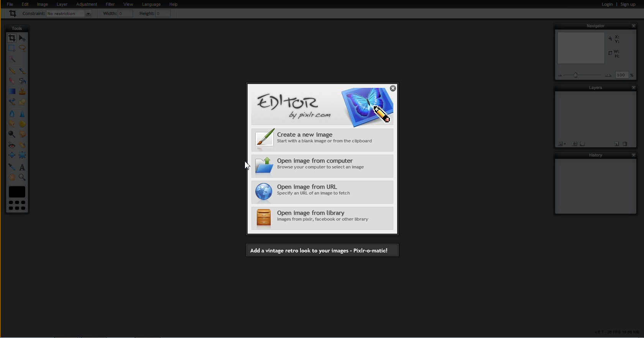This screenshot has width=644, height=338.
Task: Close the Navigator panel
Action: pyautogui.click(x=634, y=26)
